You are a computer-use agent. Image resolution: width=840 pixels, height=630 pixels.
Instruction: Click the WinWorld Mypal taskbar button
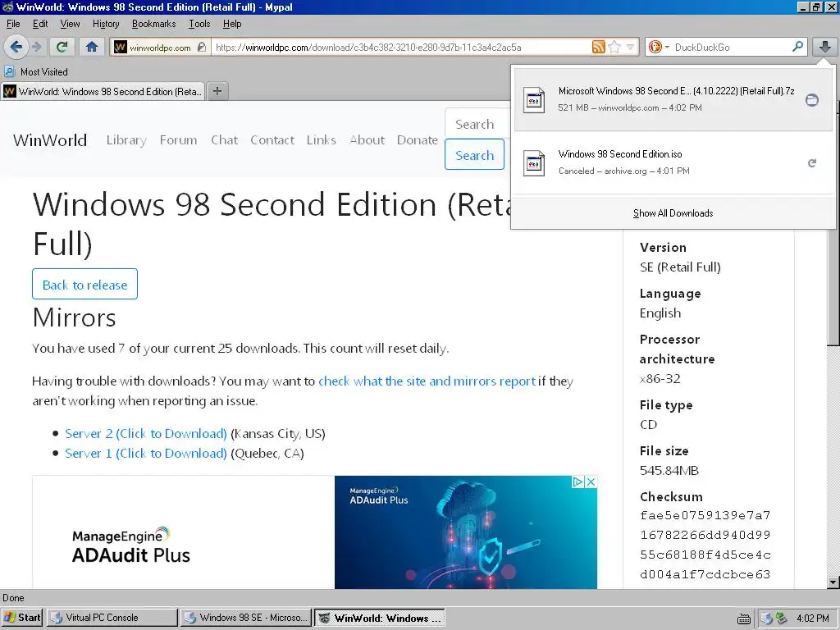pyautogui.click(x=379, y=618)
